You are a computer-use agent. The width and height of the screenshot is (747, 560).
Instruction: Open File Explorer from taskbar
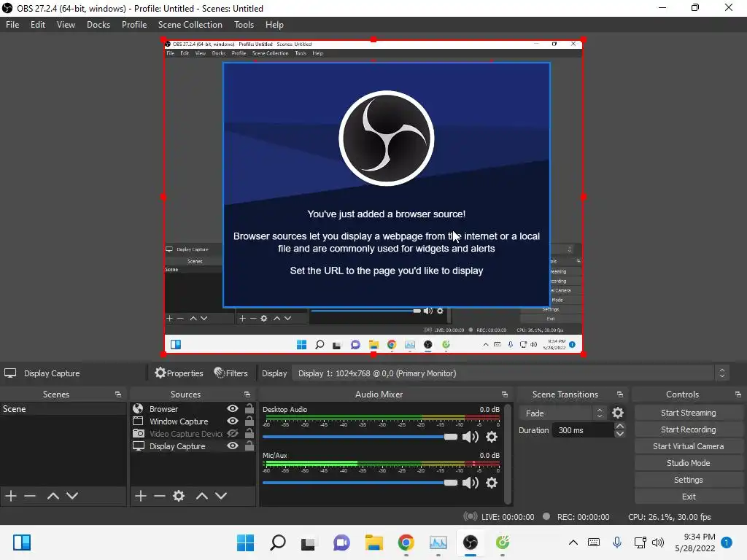pyautogui.click(x=374, y=542)
